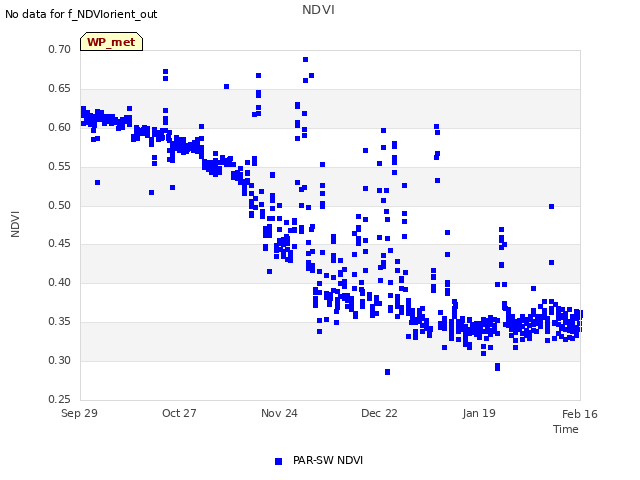Click the rotated NDVI y-axis title
Screen dimensions: 640x480
click(15, 224)
